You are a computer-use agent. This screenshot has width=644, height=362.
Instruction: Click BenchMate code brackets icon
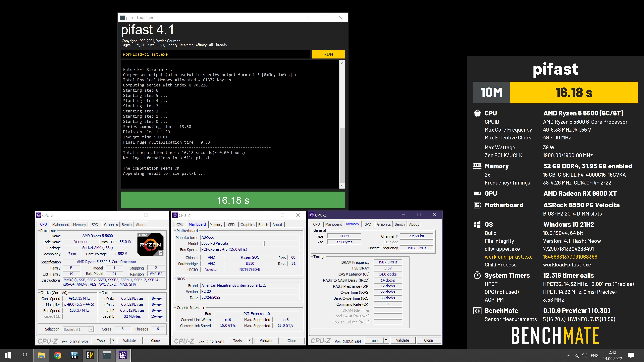point(477,311)
